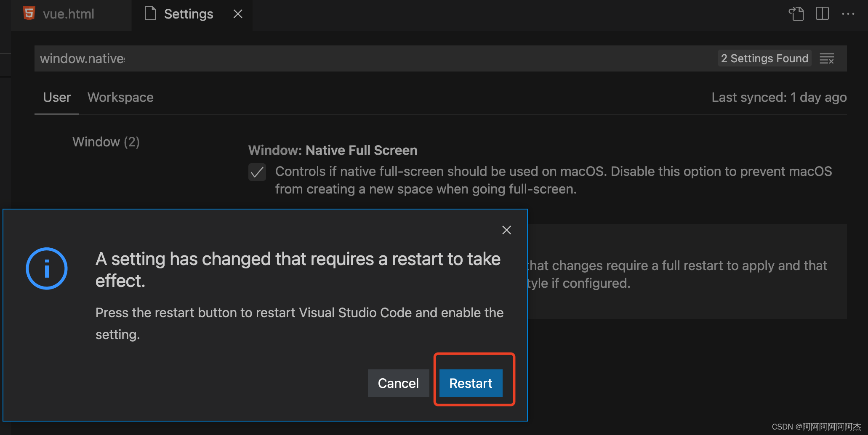Click the Last synced: 1 day ago label

779,98
